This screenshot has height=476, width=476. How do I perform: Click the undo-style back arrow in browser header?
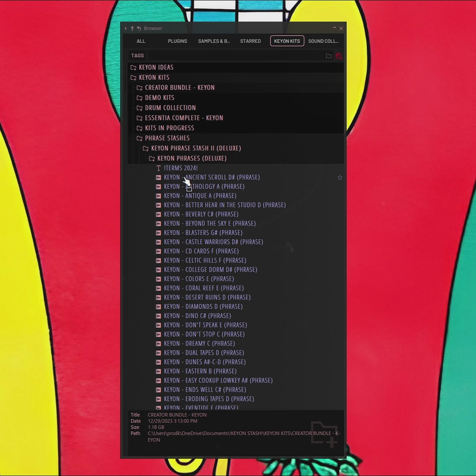[x=139, y=28]
